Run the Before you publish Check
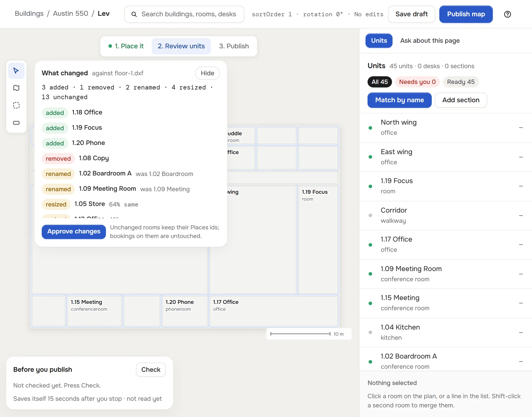Image resolution: width=532 pixels, height=417 pixels. click(151, 370)
